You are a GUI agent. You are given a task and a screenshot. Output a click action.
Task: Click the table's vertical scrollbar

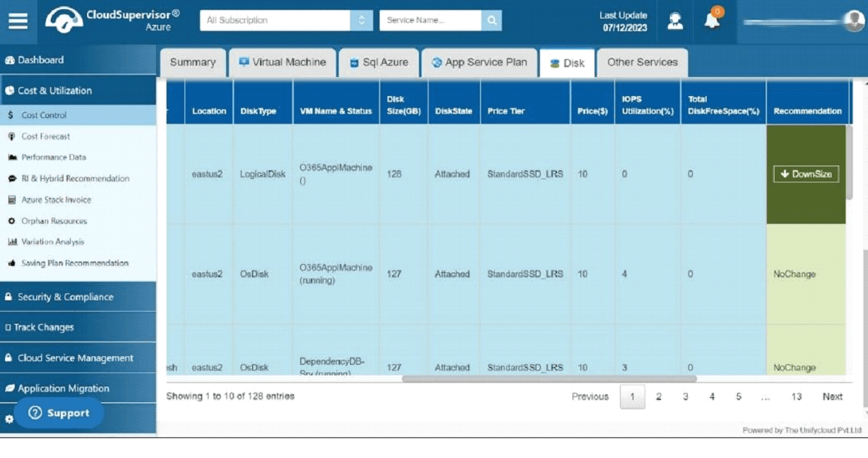click(x=849, y=162)
